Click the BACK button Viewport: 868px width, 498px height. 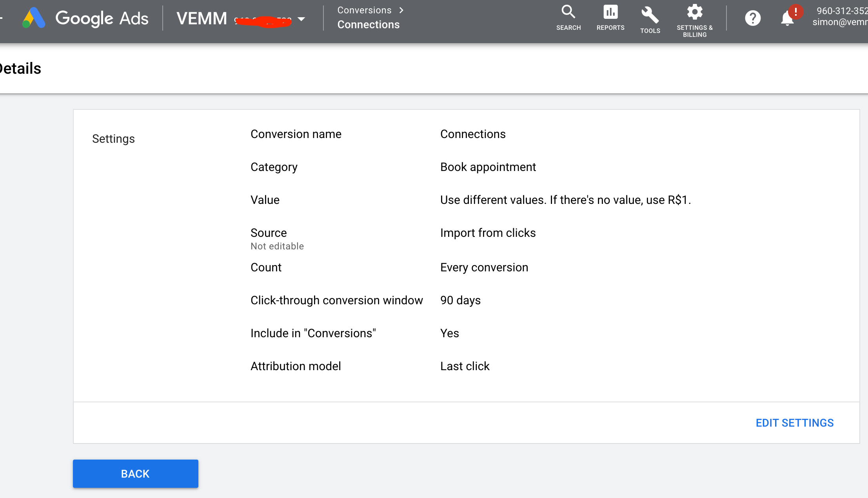tap(135, 473)
